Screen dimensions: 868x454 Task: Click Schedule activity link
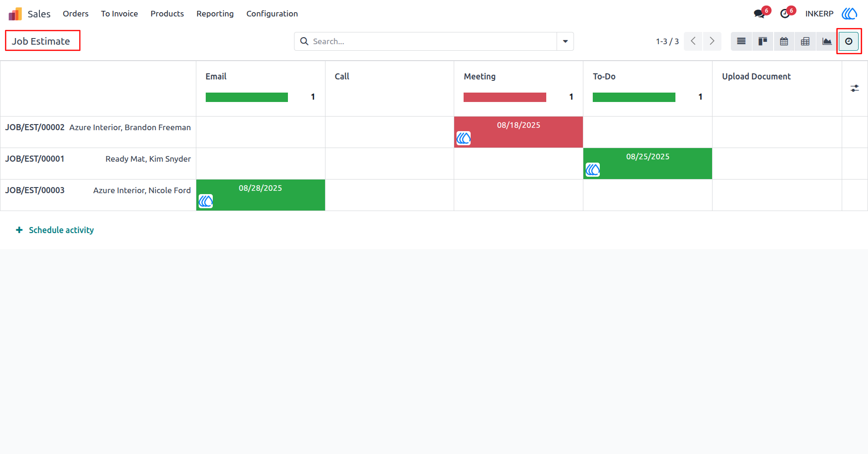(55, 230)
